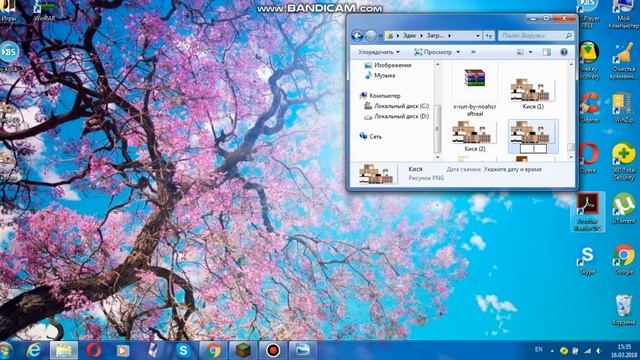Image resolution: width=640 pixels, height=360 pixels.
Task: Click the EN language indicator
Action: coord(539,349)
